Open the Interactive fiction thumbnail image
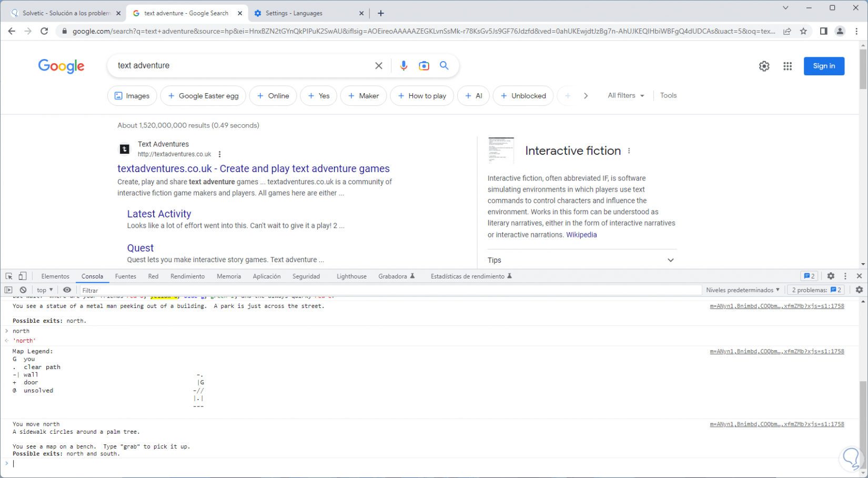This screenshot has height=478, width=868. point(501,151)
